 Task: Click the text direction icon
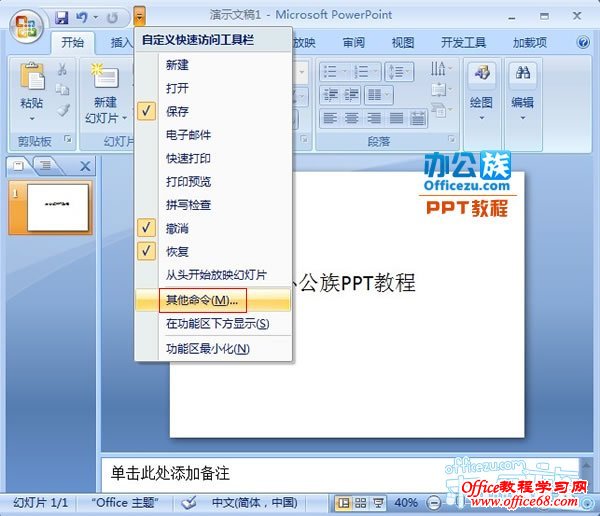point(438,69)
